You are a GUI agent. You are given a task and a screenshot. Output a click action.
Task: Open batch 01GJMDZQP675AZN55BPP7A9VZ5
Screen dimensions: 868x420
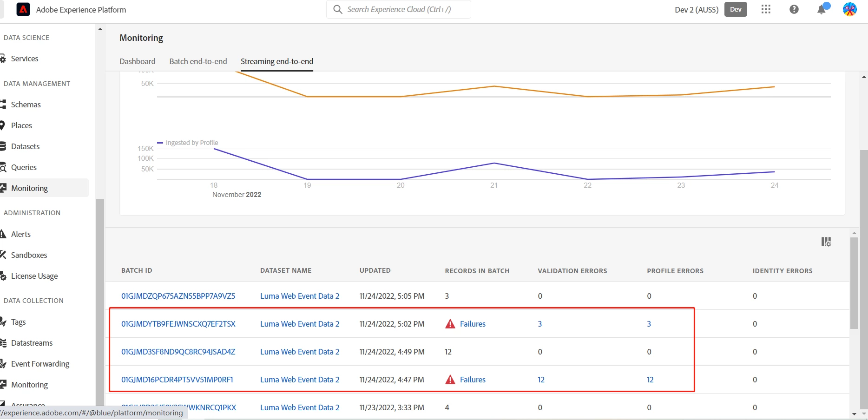click(178, 296)
